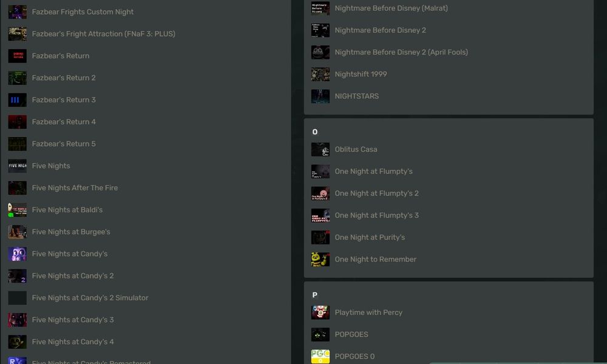
Task: Go to the Oblitus Casa page link
Action: click(356, 149)
